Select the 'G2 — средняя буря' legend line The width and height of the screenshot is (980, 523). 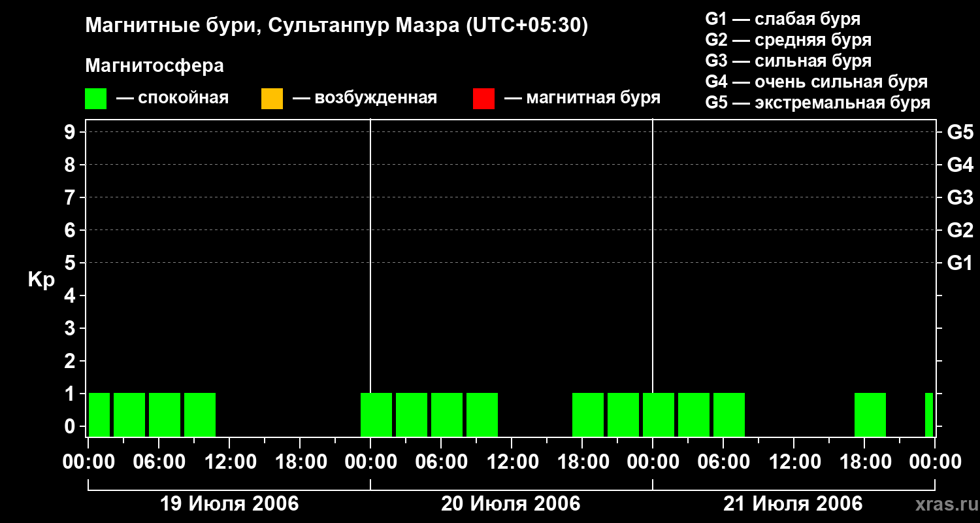coord(788,40)
